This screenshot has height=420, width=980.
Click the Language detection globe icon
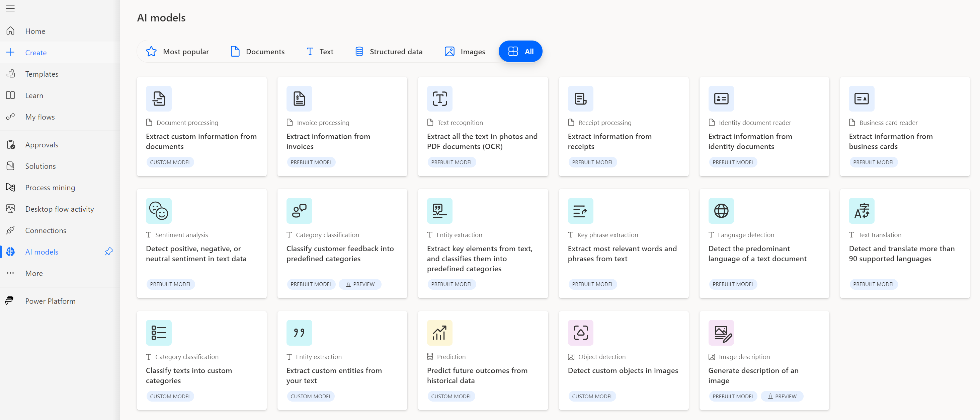721,211
